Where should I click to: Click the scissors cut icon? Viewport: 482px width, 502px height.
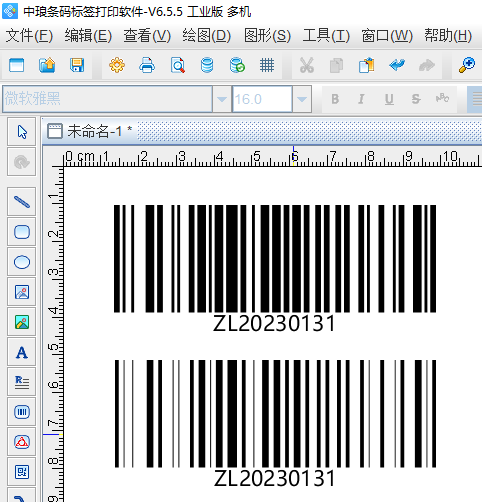[x=307, y=65]
